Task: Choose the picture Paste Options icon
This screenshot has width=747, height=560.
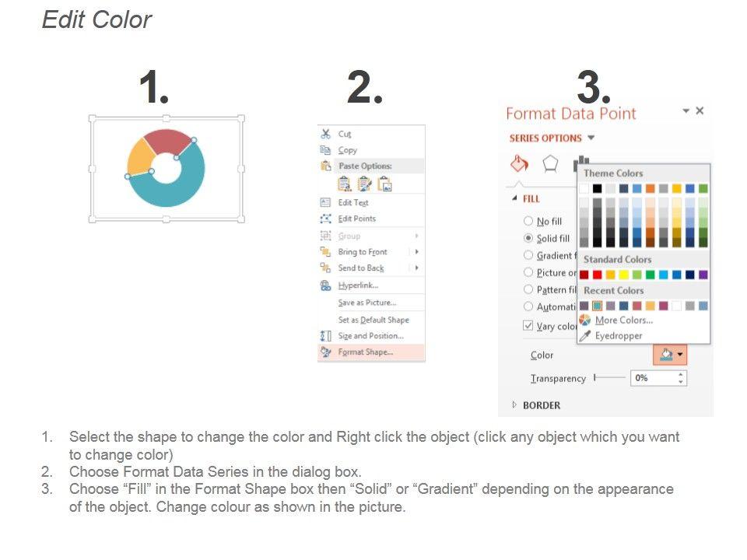Action: 384,184
